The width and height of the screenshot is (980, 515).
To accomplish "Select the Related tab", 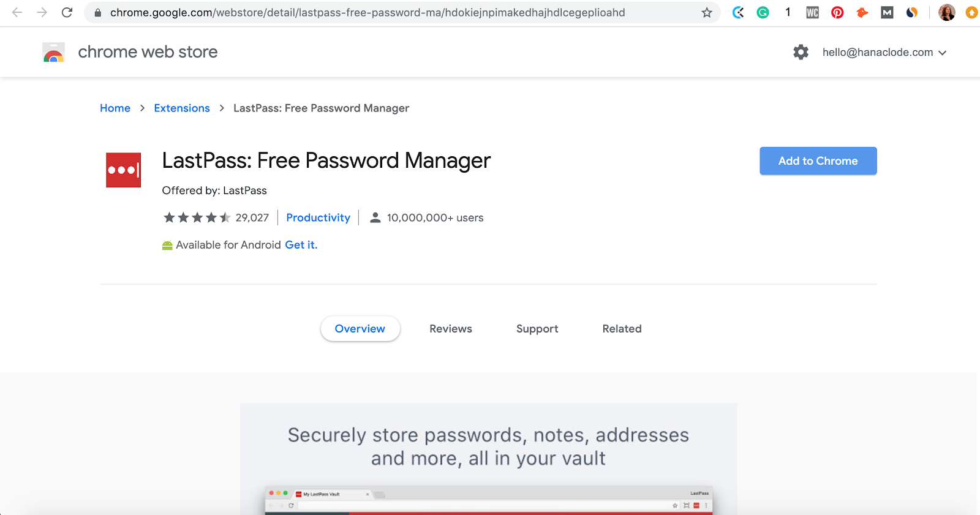I will click(622, 329).
